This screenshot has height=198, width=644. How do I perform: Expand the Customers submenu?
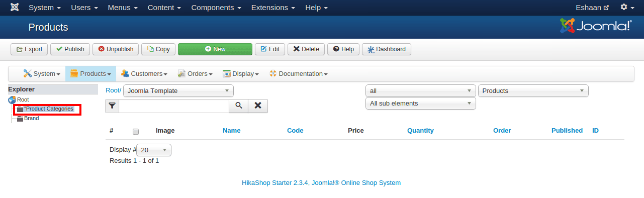[x=144, y=74]
